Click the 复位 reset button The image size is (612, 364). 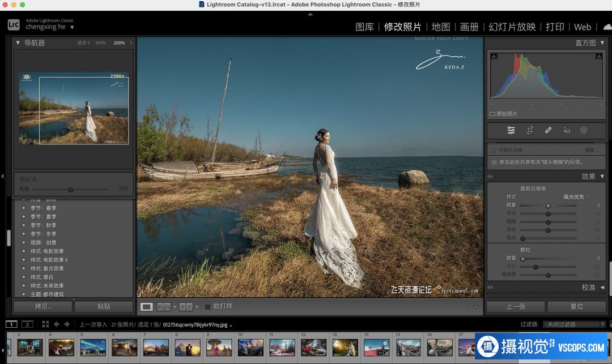(577, 307)
